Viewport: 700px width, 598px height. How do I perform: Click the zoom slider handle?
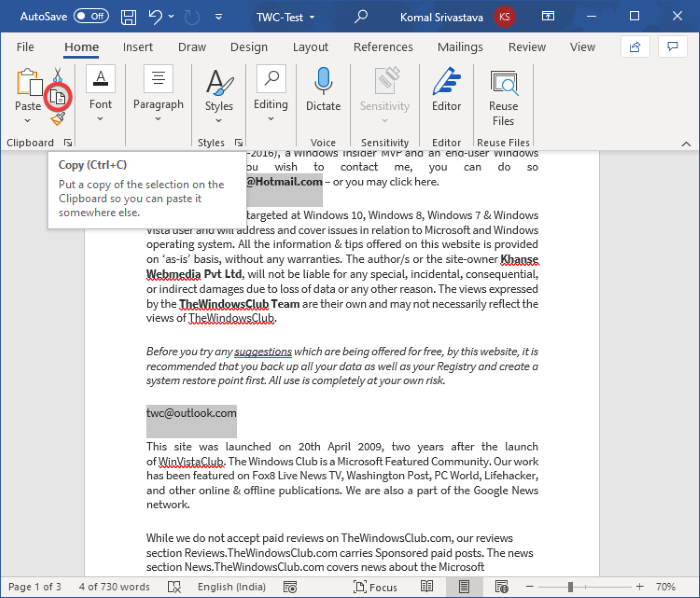570,587
